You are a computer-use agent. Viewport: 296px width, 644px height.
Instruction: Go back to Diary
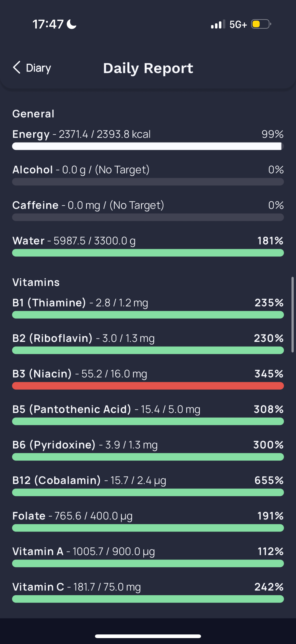(32, 68)
